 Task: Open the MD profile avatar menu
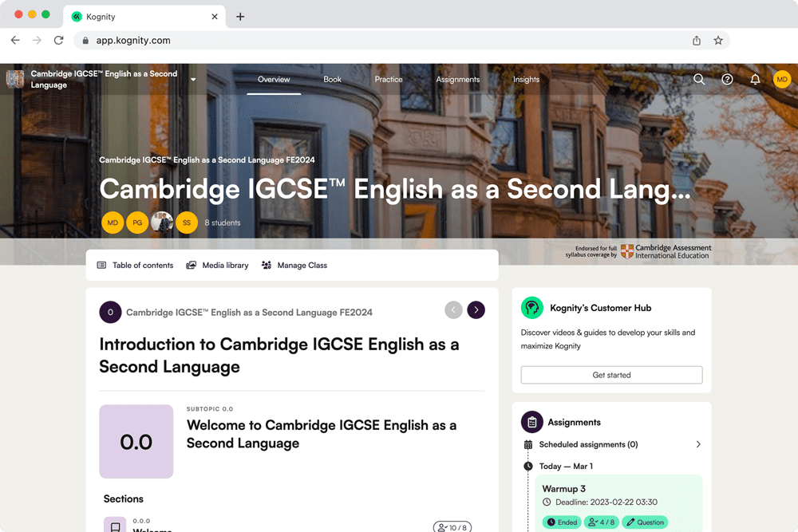pos(782,79)
